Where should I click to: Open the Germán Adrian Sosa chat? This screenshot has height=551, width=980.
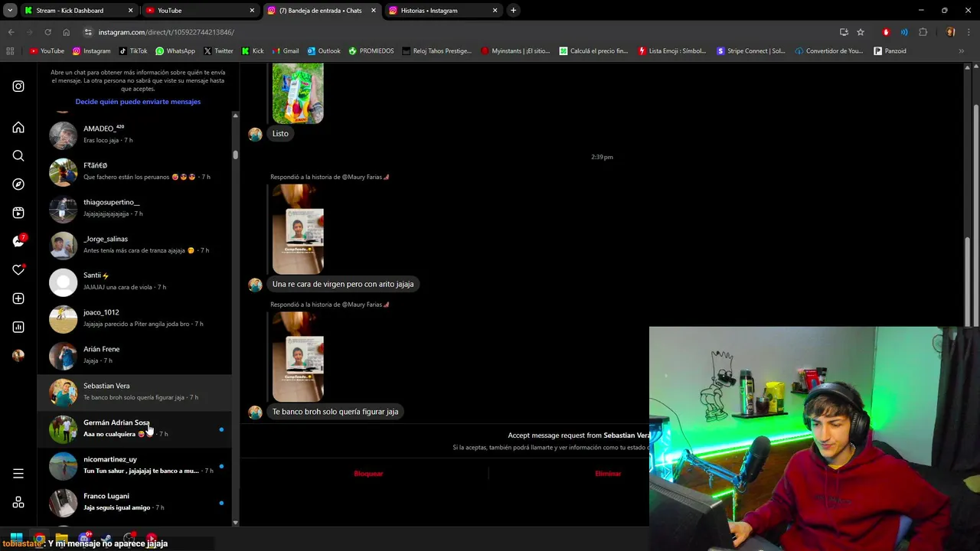pyautogui.click(x=135, y=429)
